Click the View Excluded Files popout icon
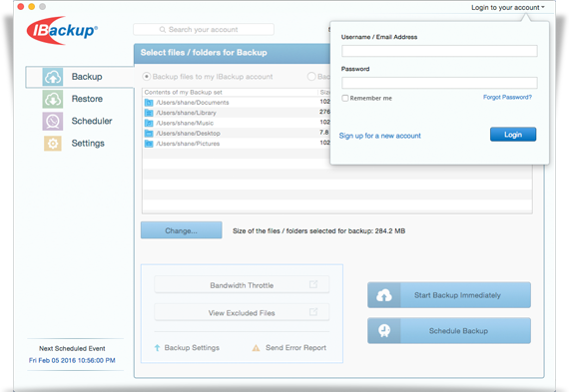 313,312
